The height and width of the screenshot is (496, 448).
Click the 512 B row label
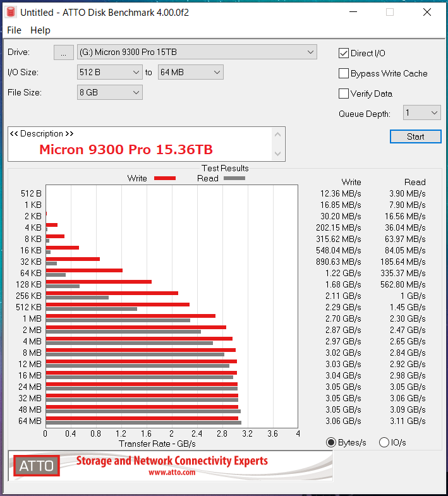click(31, 193)
